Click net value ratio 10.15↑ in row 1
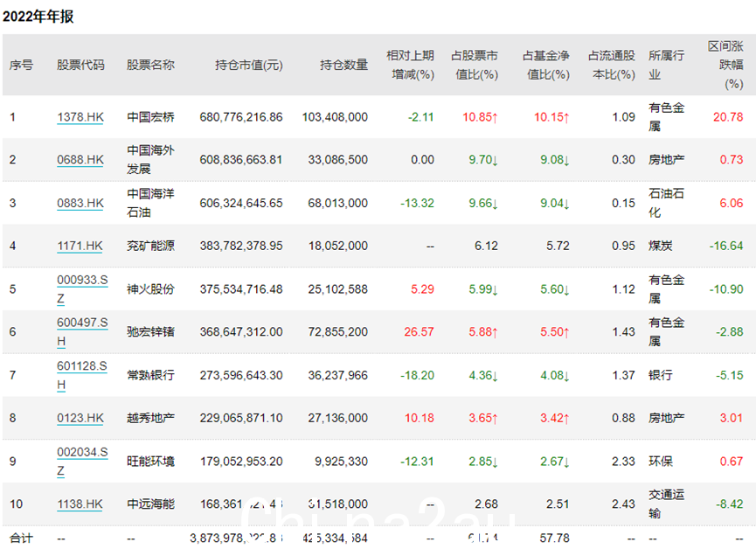Screen dimensions: 756x549 (551, 117)
